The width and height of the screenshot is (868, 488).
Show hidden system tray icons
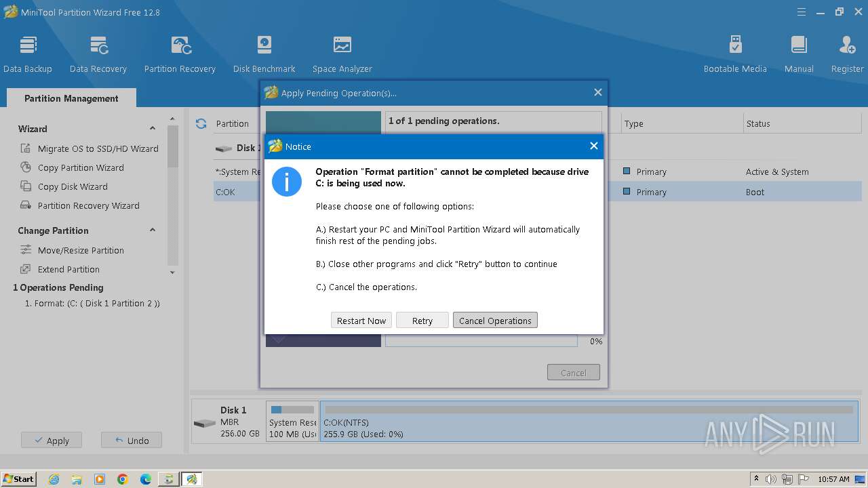click(756, 479)
